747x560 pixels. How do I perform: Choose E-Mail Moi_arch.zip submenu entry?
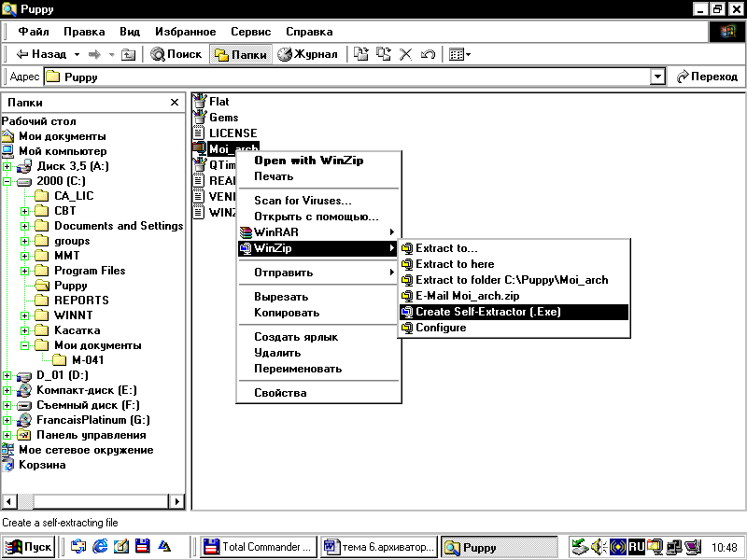point(514,296)
